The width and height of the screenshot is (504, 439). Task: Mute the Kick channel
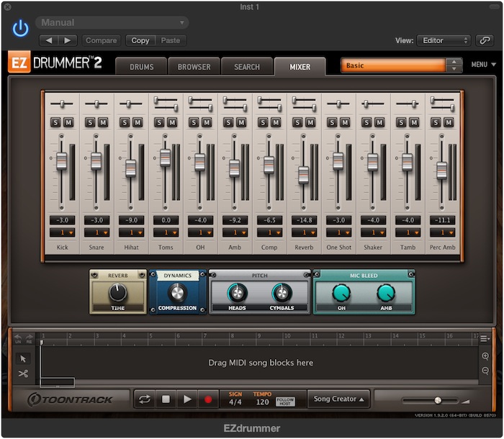[68, 122]
